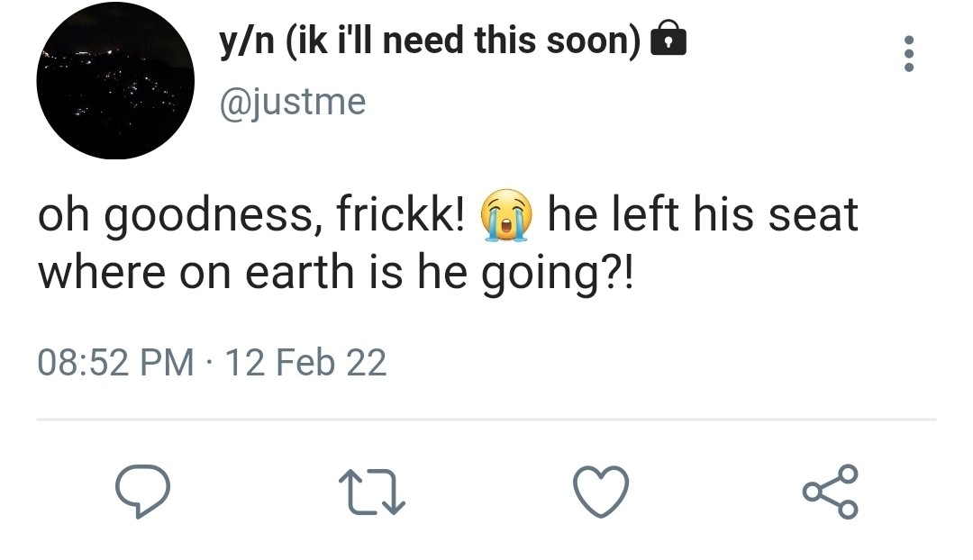
Task: Click the 08:52 PM timestamp
Action: [x=115, y=362]
